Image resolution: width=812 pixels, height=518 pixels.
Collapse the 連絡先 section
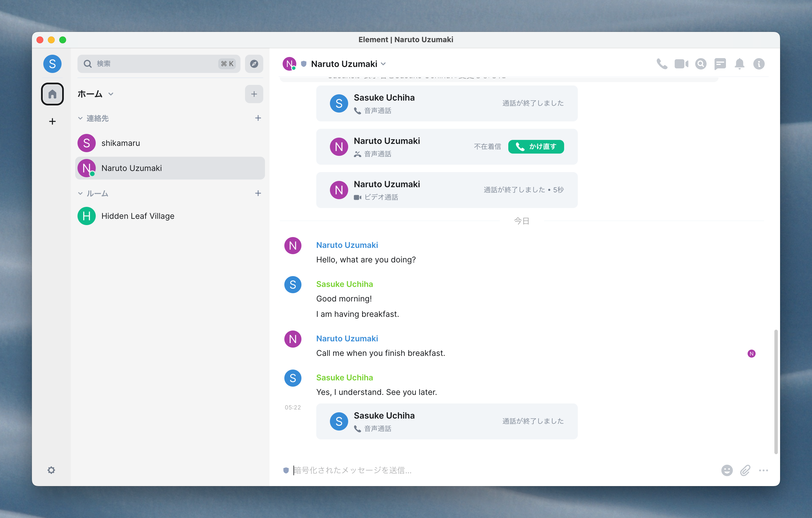[80, 118]
